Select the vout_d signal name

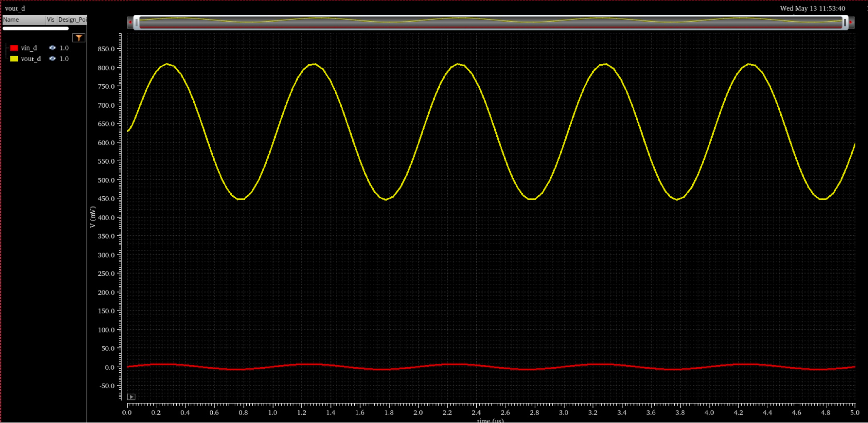(31, 59)
